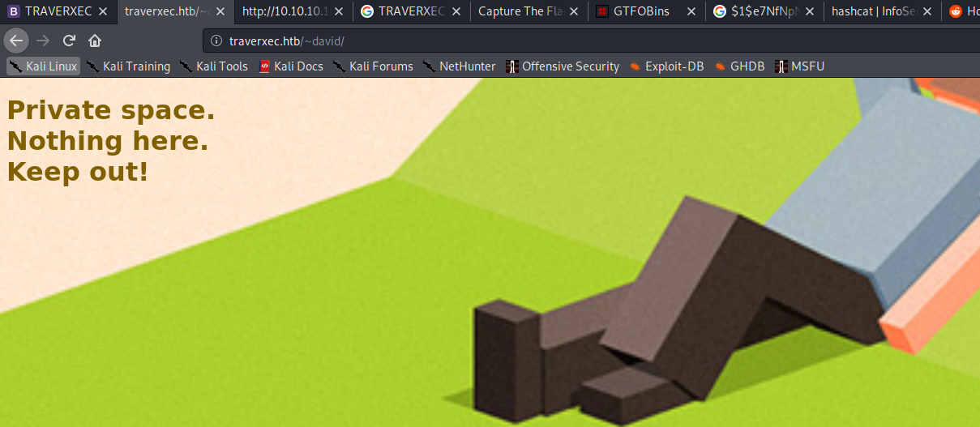Click the forward navigation arrow
980x427 pixels.
44,41
